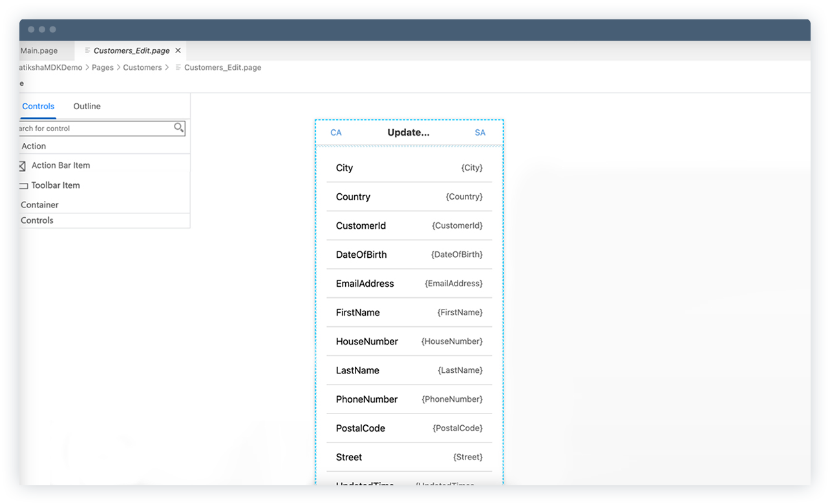Select the DateOfBirth form cell on the canvas

click(409, 255)
